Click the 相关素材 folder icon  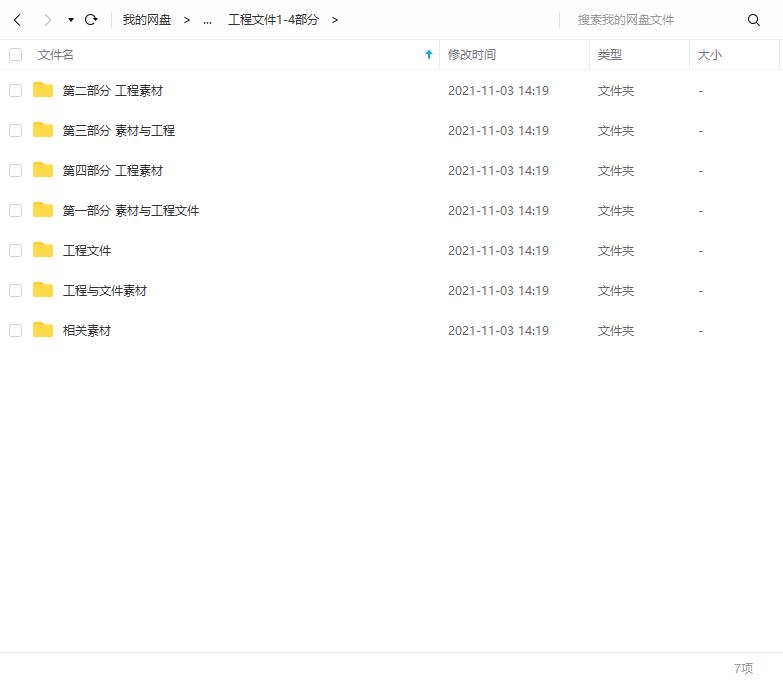[43, 330]
